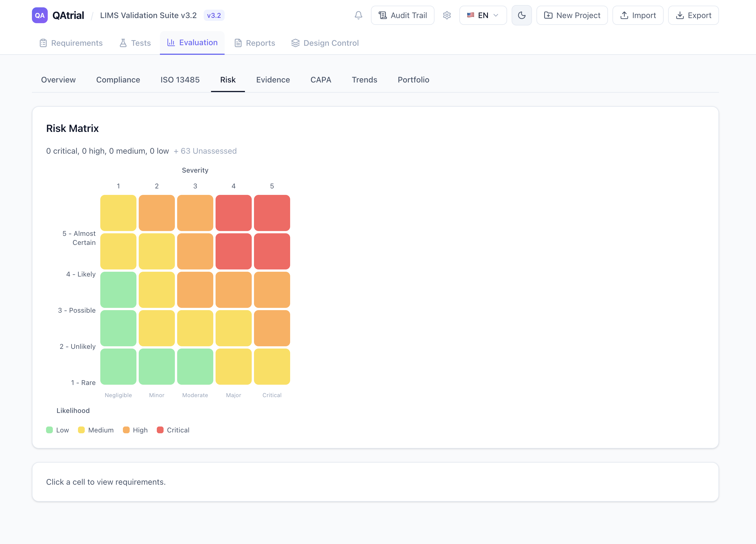This screenshot has height=544, width=756.
Task: Open the Tests flask tab
Action: [135, 43]
